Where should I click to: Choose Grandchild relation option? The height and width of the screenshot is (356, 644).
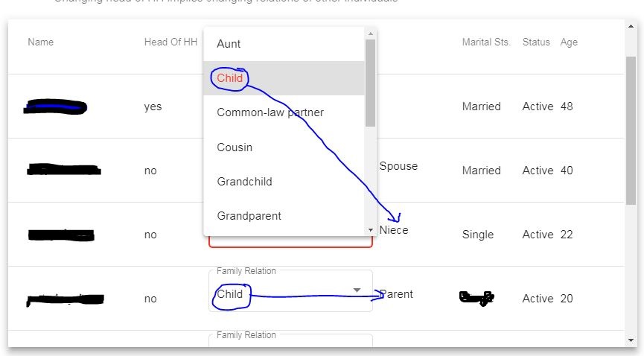click(244, 182)
